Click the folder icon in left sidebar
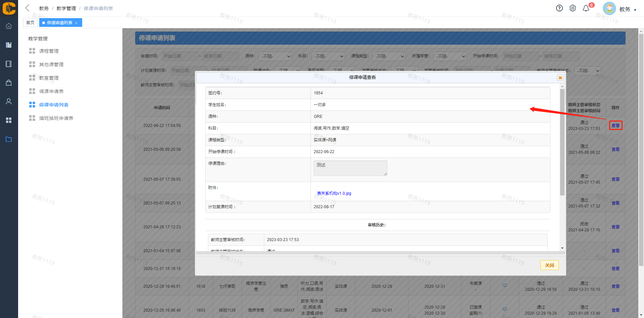This screenshot has height=318, width=644. pos(9,139)
